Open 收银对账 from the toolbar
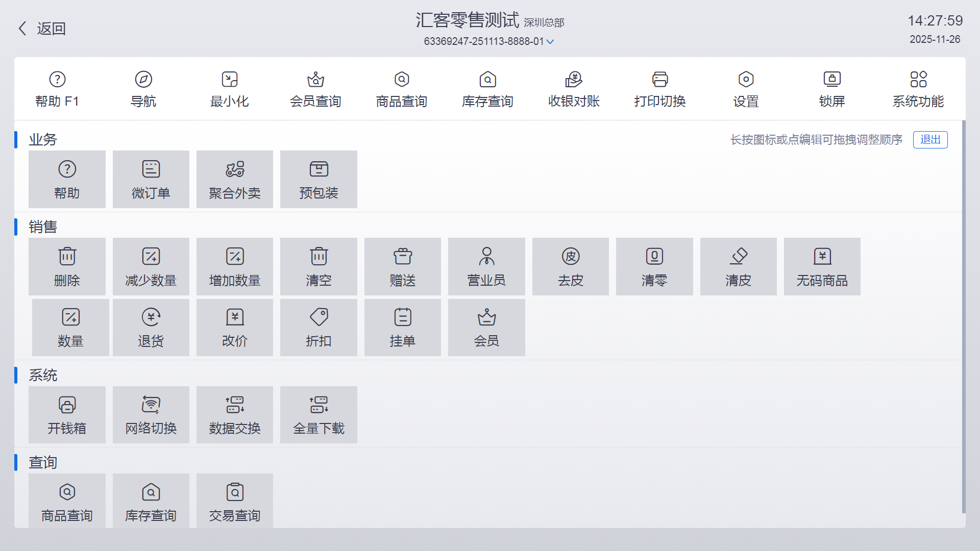The height and width of the screenshot is (551, 980). (574, 89)
